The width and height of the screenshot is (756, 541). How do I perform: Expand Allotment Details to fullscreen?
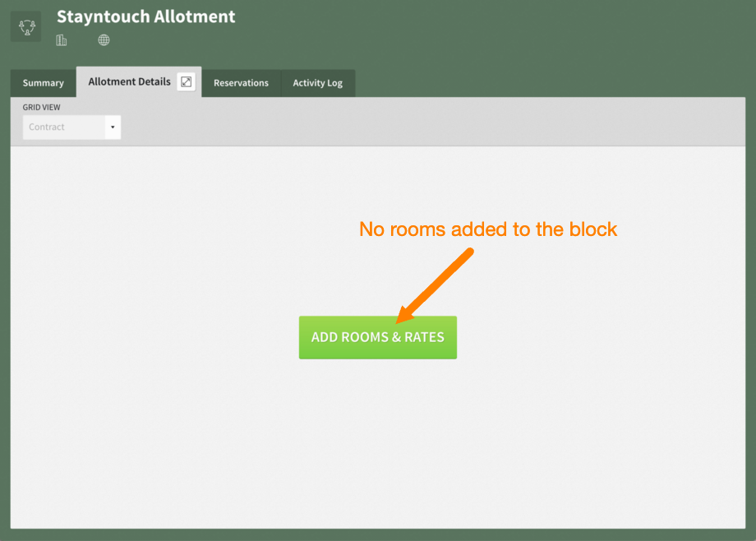[x=186, y=81]
